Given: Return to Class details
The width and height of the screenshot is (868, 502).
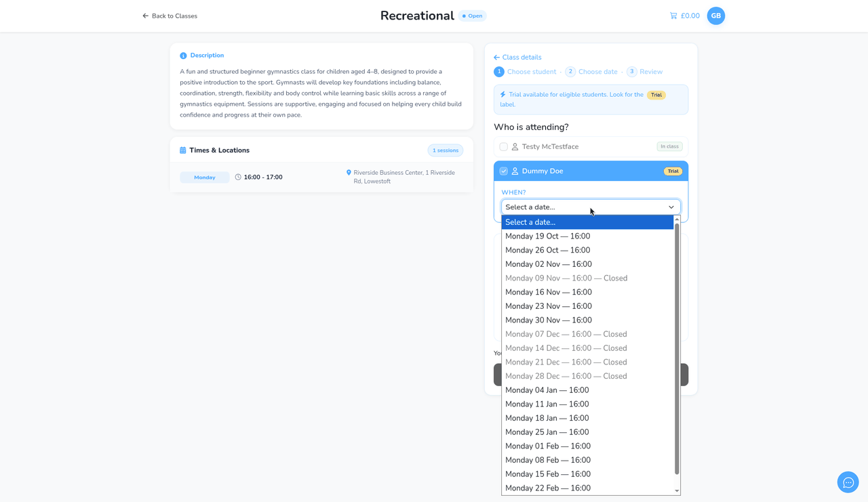Looking at the screenshot, I should [x=517, y=58].
